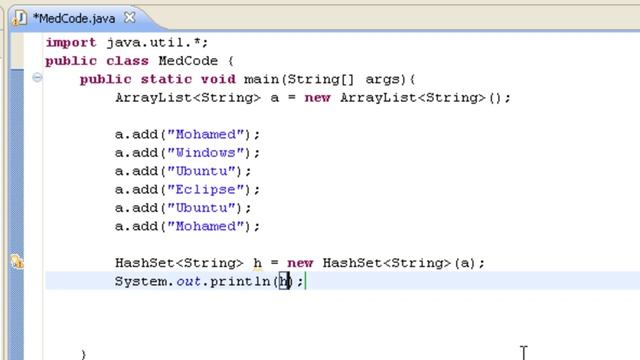640x360 pixels.
Task: Click the warning lightbulb marker beside HashSet line
Action: (17, 262)
